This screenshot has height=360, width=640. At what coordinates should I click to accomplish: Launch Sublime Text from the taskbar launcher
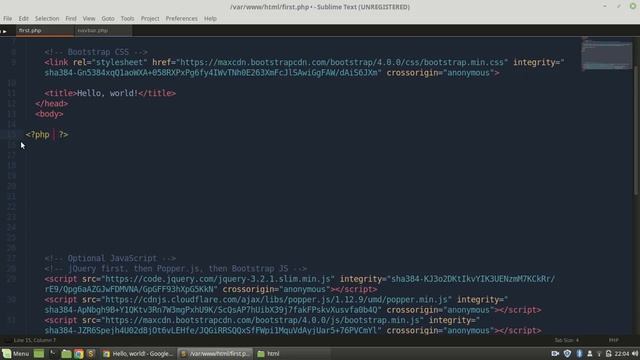91,353
